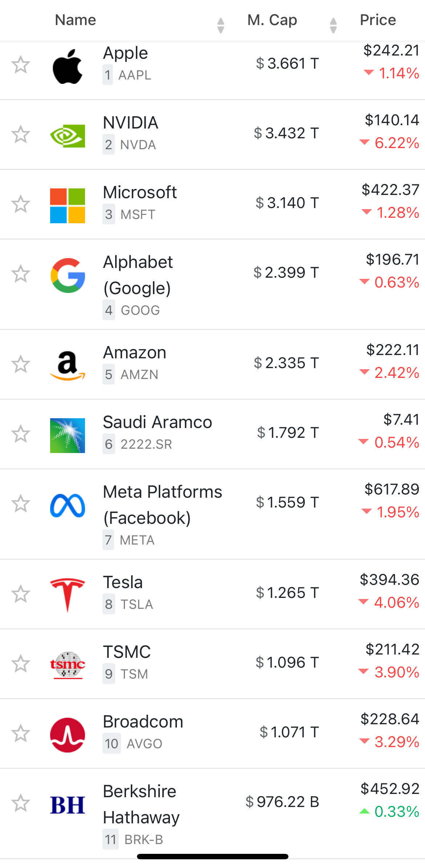Screen dimensions: 425x868
Task: Click the TSMC logo thumbnail
Action: [68, 665]
